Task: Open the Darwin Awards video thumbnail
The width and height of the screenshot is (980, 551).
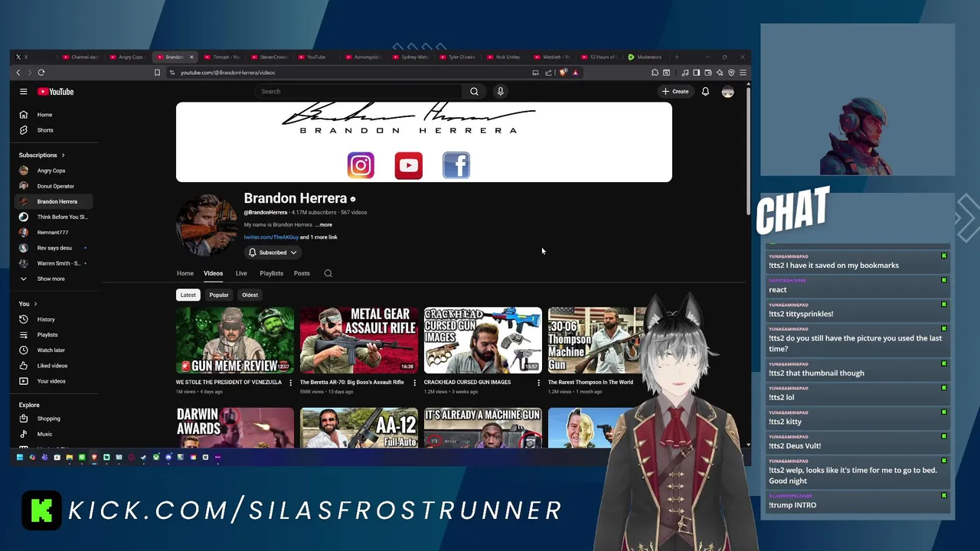Action: tap(235, 427)
